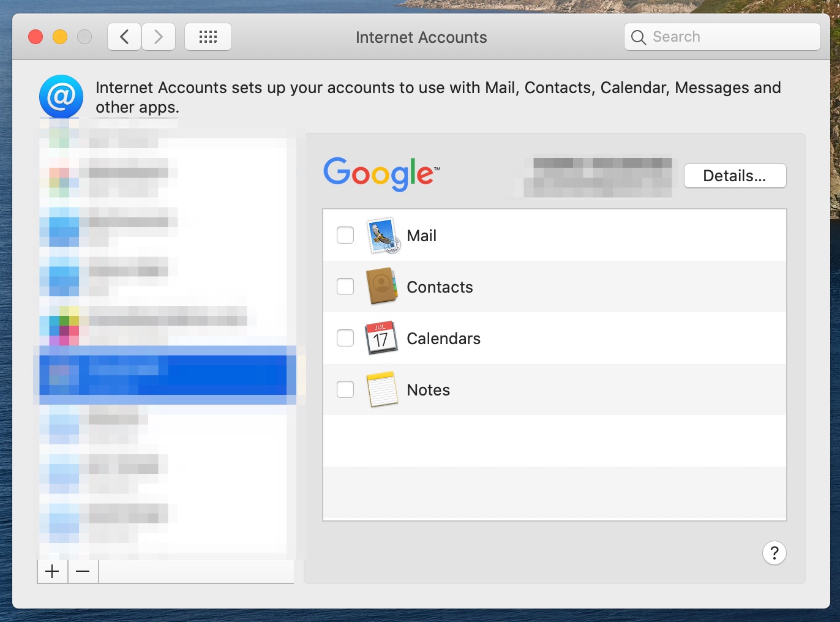
Task: Remove the selected account with minus button
Action: coord(83,572)
